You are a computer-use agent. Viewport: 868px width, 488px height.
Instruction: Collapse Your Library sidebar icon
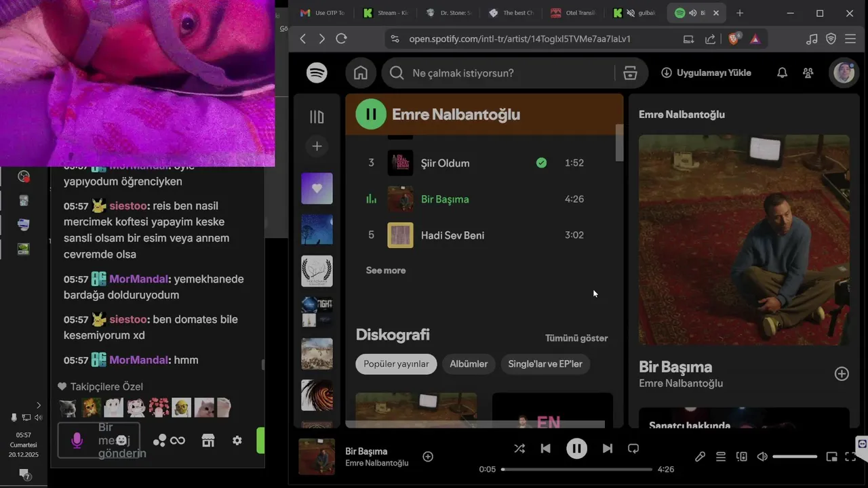pyautogui.click(x=317, y=117)
